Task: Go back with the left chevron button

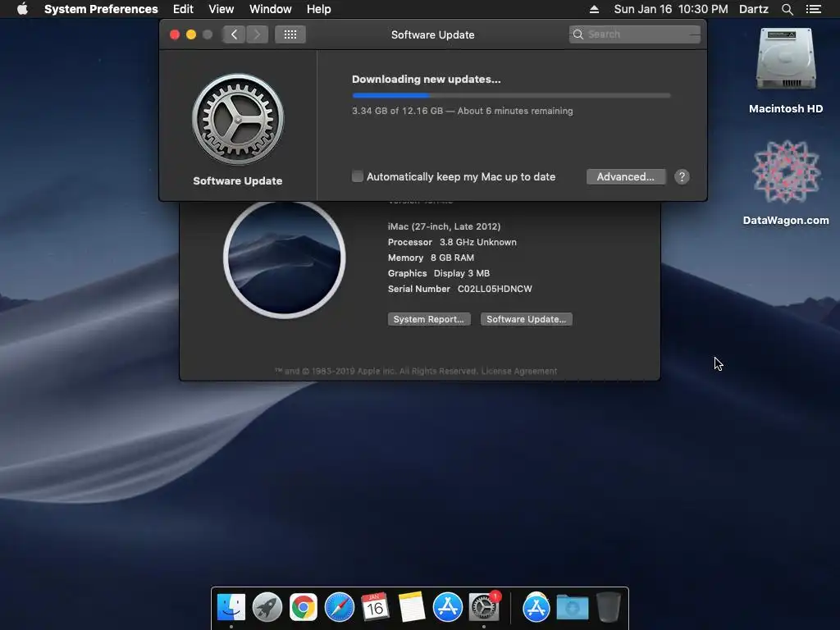Action: click(x=234, y=34)
